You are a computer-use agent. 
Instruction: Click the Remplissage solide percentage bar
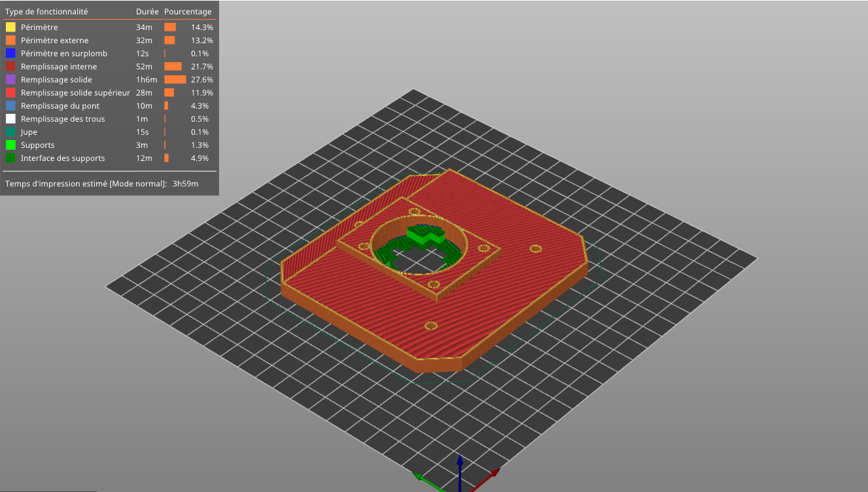pos(175,80)
